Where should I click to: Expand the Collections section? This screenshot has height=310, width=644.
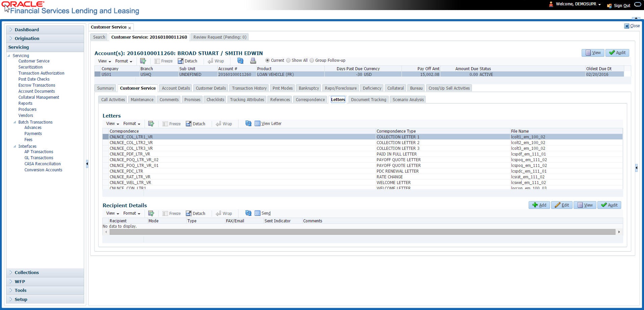[x=11, y=272]
